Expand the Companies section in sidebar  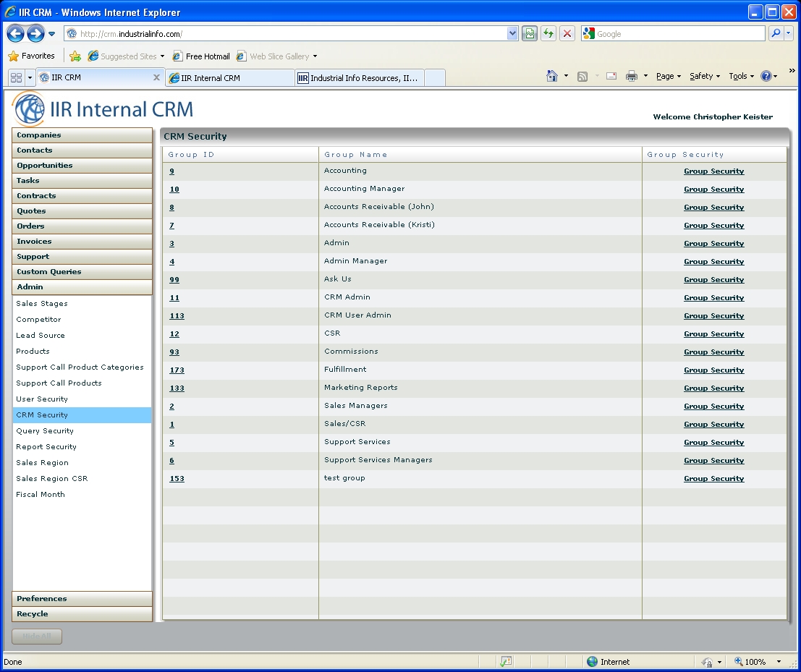coord(82,135)
